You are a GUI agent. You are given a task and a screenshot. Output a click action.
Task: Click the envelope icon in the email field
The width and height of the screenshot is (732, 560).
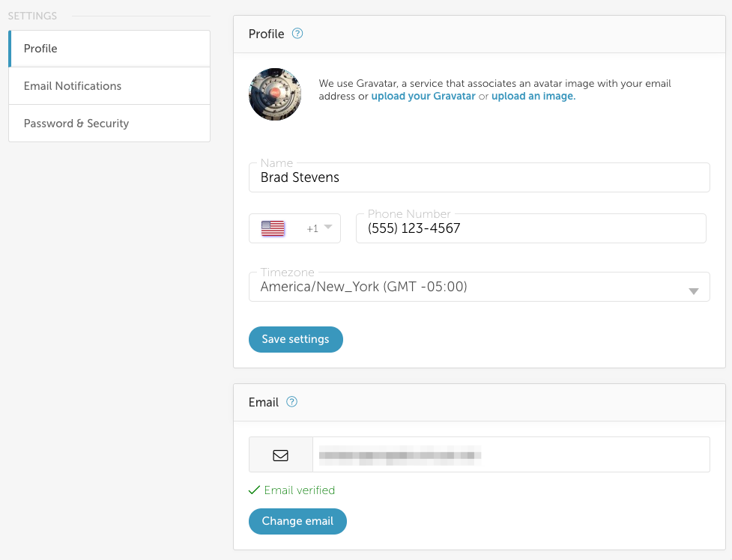280,455
